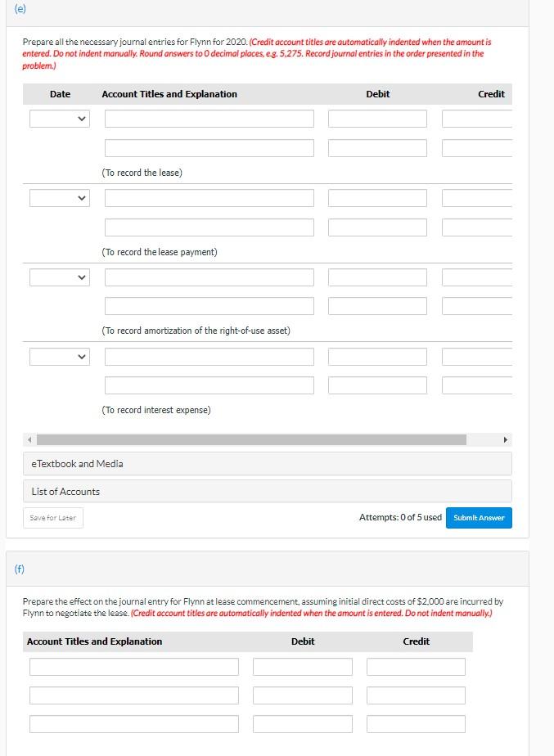Open the date dropdown for recording the lease

pos(59,119)
